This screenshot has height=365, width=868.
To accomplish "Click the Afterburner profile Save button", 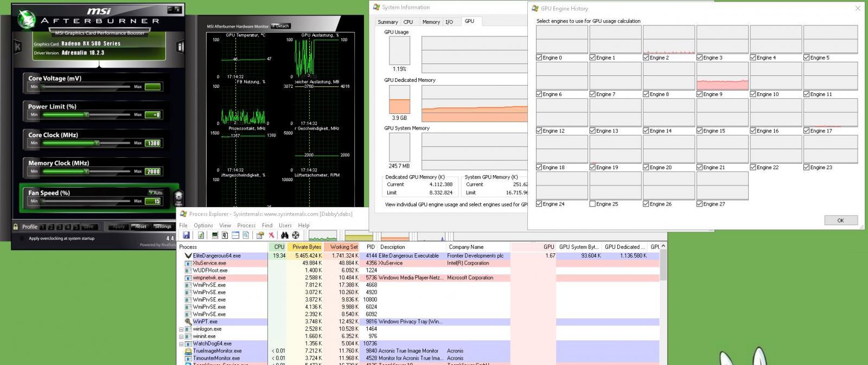I will [x=88, y=227].
